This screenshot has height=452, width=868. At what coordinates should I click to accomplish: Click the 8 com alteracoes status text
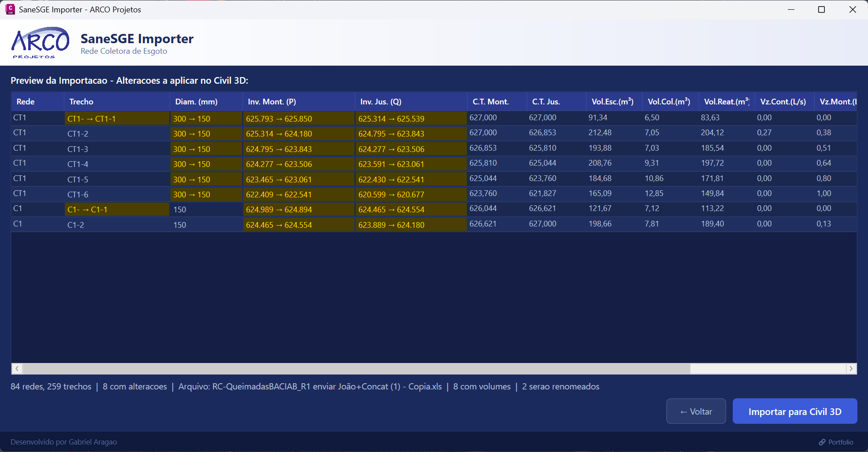click(134, 386)
